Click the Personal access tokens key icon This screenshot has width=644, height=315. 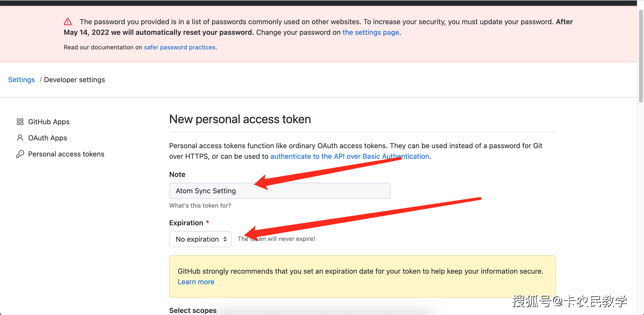click(20, 154)
